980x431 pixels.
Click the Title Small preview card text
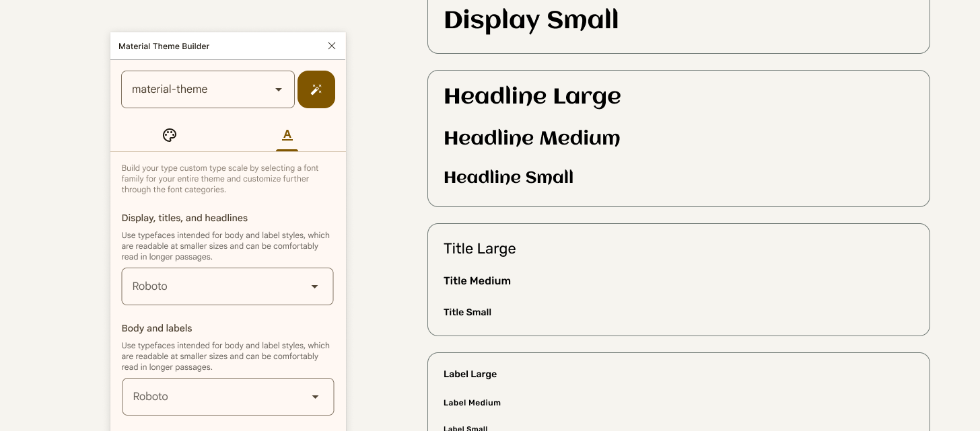coord(467,312)
